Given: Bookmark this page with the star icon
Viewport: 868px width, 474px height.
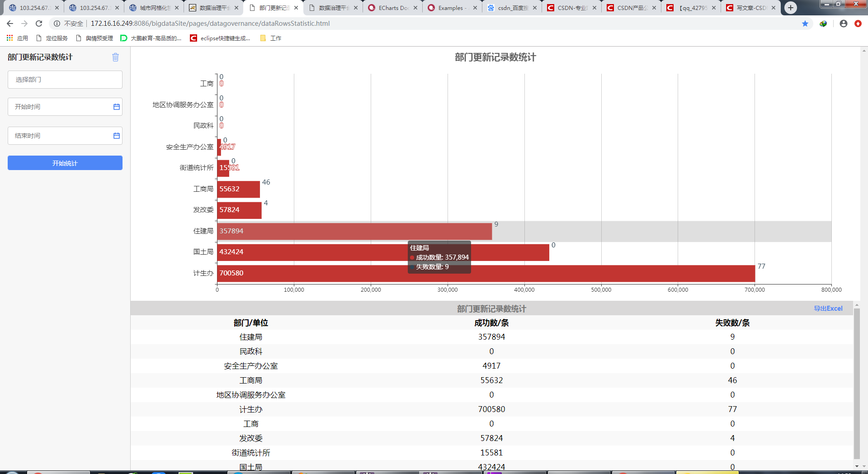Looking at the screenshot, I should [805, 24].
